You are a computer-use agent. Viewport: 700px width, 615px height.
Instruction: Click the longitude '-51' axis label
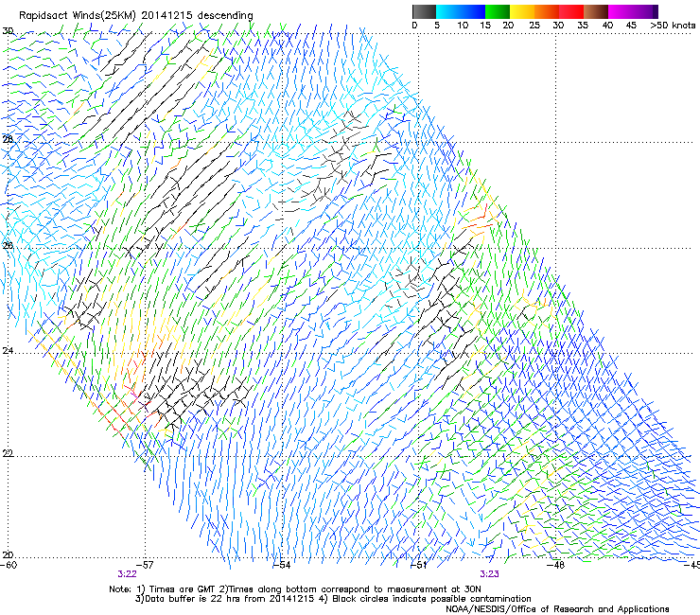(x=418, y=565)
